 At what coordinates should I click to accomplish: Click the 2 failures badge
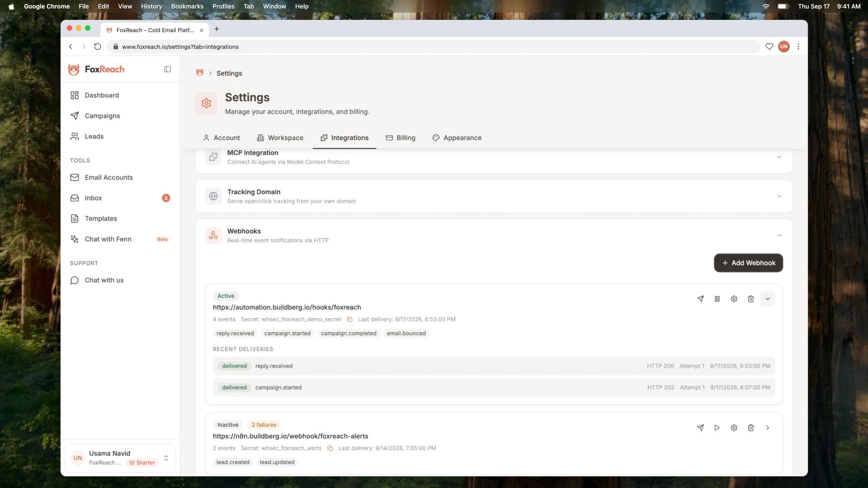[x=264, y=425]
